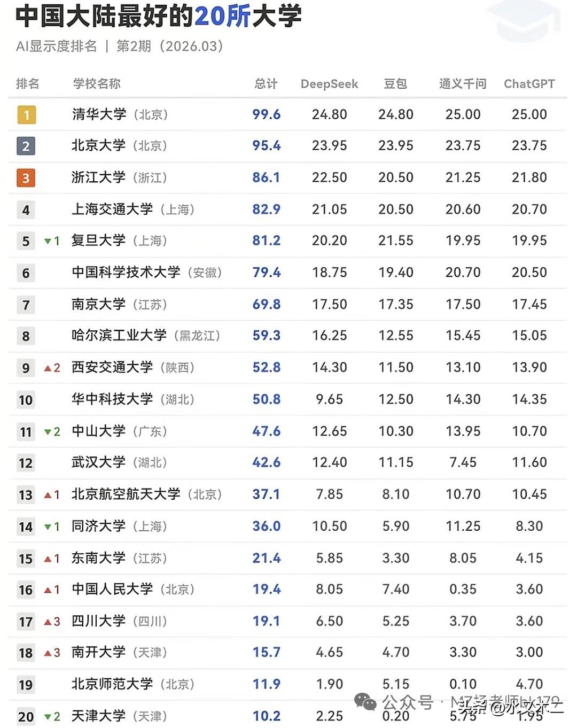Image resolution: width=577 pixels, height=728 pixels.
Task: Click the 总计 column header
Action: click(266, 83)
